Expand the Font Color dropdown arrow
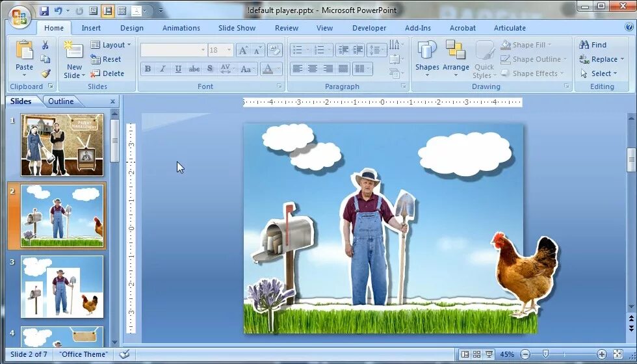The height and width of the screenshot is (364, 637). 279,69
